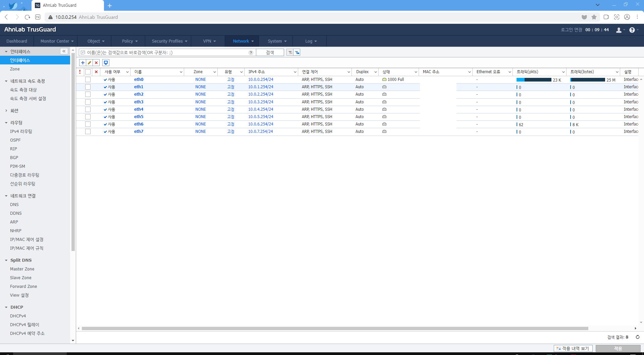The height and width of the screenshot is (355, 644).
Task: Check the eth6 row checkbox
Action: click(x=88, y=124)
